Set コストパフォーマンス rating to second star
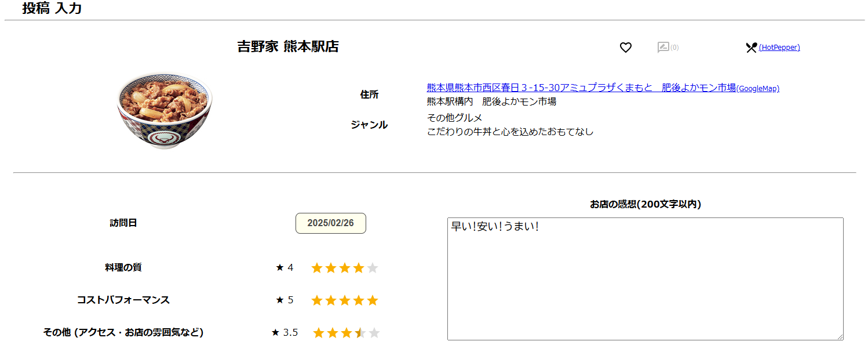 coord(331,300)
